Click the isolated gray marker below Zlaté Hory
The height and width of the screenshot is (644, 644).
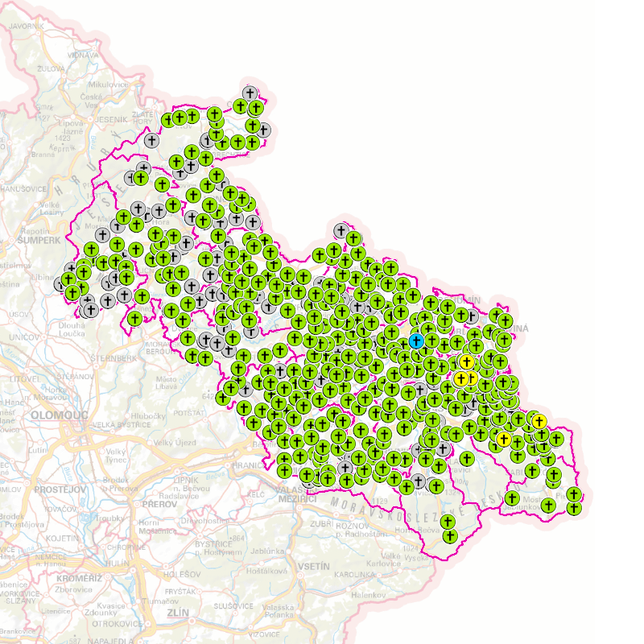click(151, 140)
